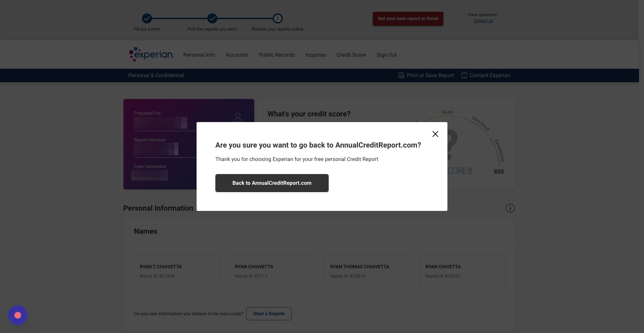Click the purple floating record button

click(x=18, y=315)
